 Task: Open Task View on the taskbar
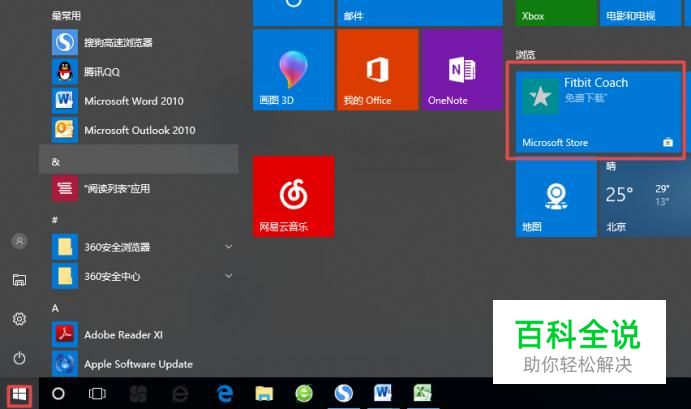click(97, 394)
